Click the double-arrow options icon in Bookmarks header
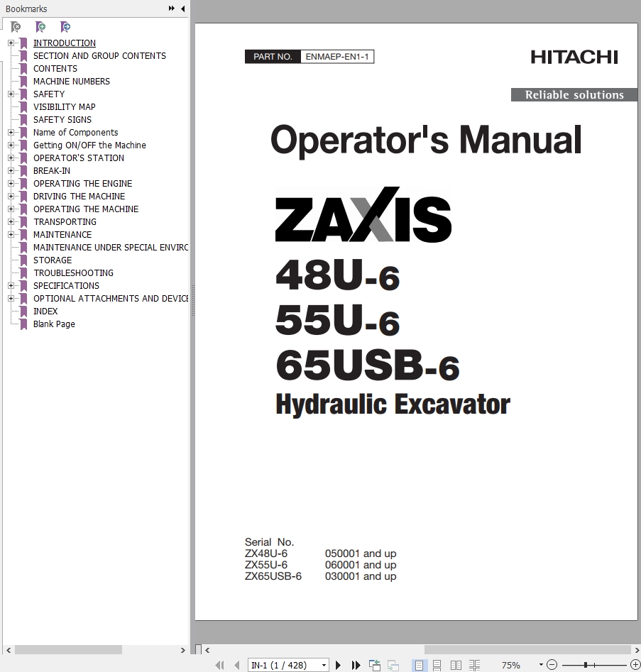 coord(172,8)
